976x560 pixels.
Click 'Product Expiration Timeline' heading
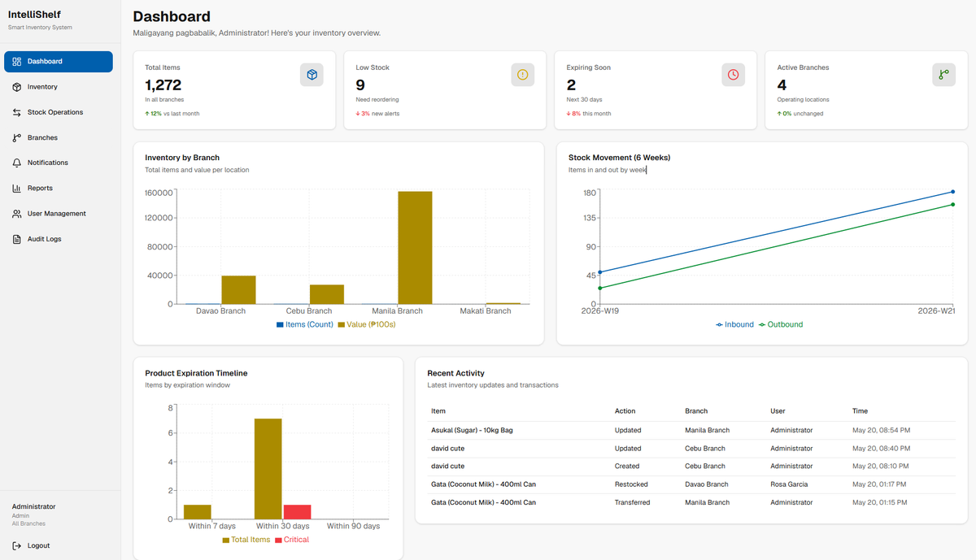(x=196, y=373)
